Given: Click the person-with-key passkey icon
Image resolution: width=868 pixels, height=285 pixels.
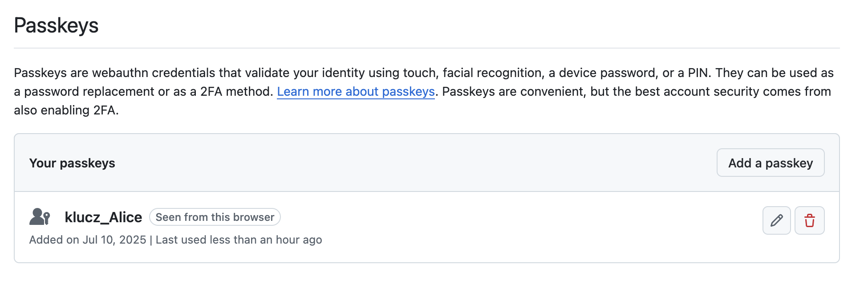Looking at the screenshot, I should point(40,217).
